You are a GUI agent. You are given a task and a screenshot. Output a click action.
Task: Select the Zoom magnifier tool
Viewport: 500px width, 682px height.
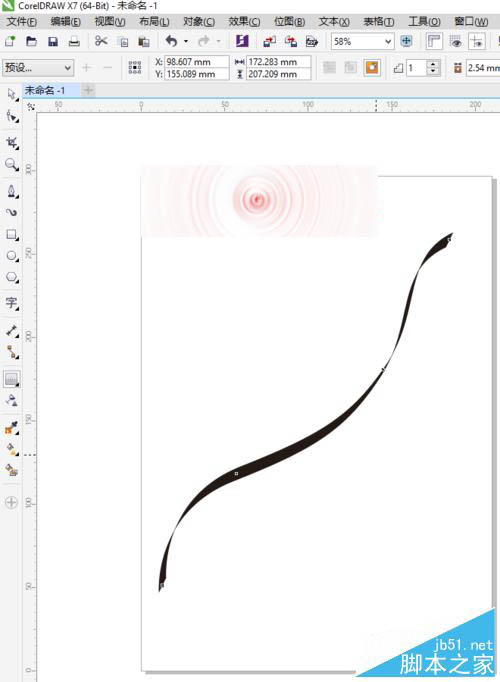tap(12, 164)
